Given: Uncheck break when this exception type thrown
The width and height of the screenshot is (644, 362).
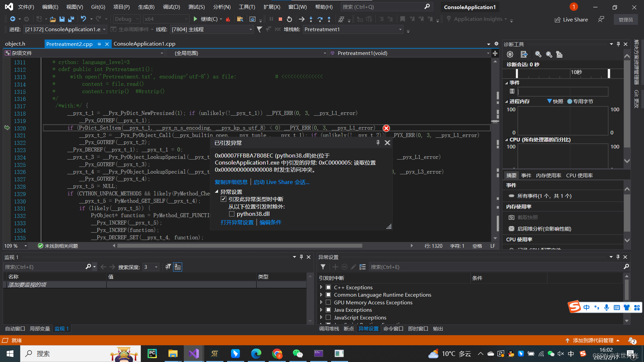Looking at the screenshot, I should point(223,199).
